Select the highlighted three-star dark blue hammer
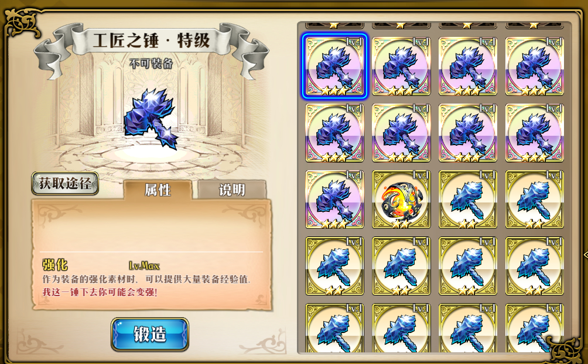This screenshot has width=588, height=364. (x=334, y=66)
